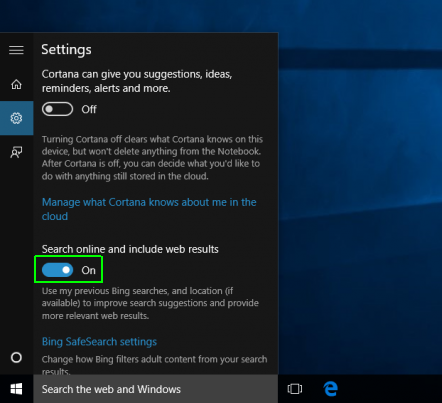Open the Windows Start button
This screenshot has width=442, height=403.
16,389
